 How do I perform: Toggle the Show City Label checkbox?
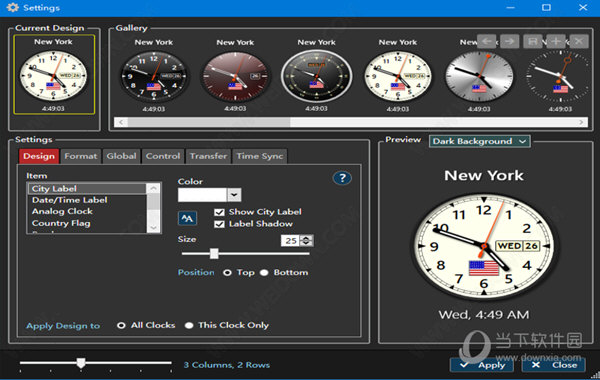pos(219,212)
